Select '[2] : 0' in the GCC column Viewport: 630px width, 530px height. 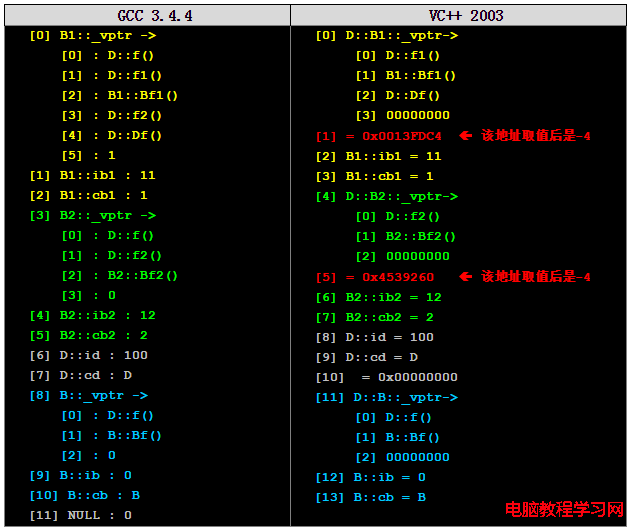click(x=88, y=455)
